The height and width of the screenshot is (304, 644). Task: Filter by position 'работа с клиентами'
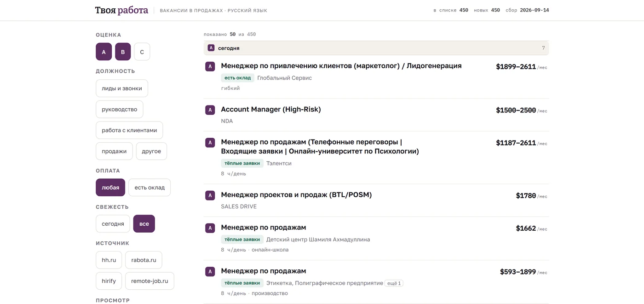tap(129, 130)
